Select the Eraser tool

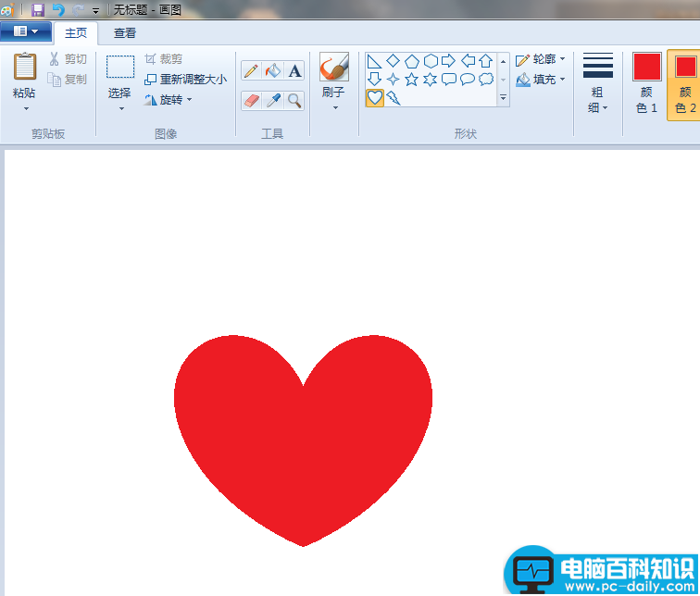click(251, 101)
